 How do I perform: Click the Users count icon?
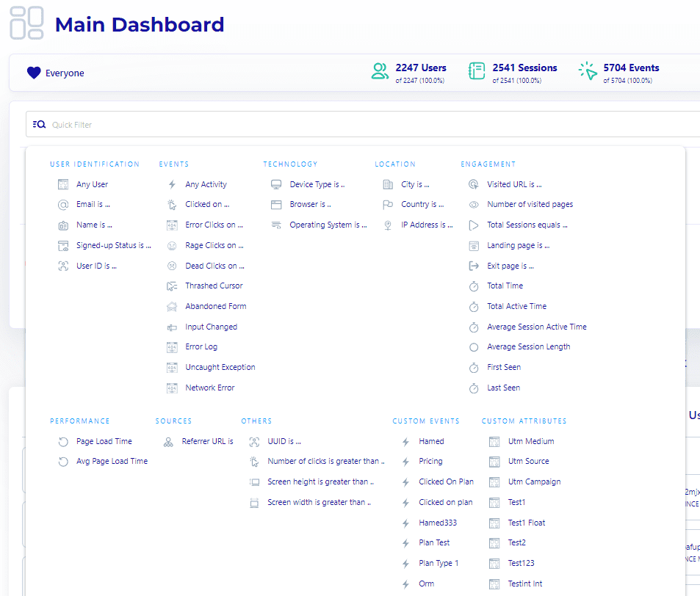(x=380, y=71)
